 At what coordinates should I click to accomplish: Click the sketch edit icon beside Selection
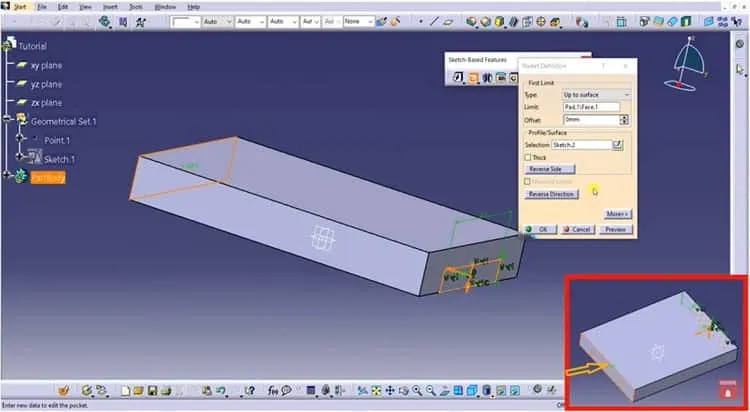pos(618,145)
